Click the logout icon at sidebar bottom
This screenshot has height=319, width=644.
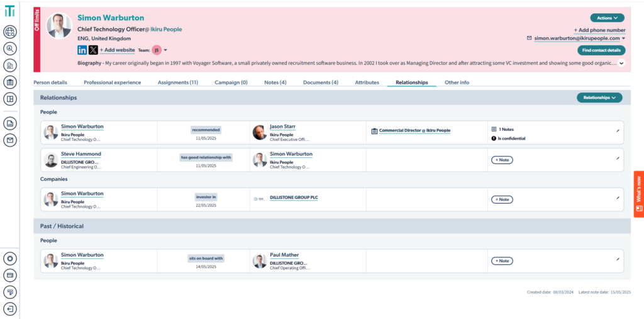pos(9,308)
